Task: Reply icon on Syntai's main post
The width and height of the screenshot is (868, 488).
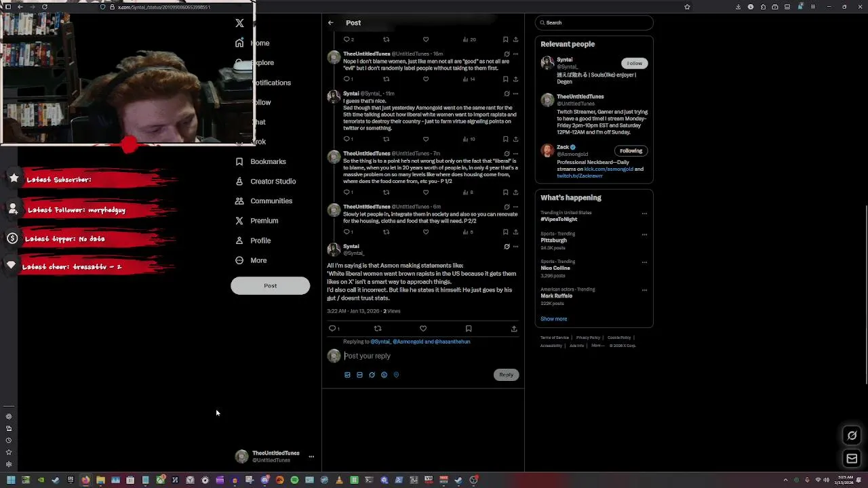Action: pos(332,329)
